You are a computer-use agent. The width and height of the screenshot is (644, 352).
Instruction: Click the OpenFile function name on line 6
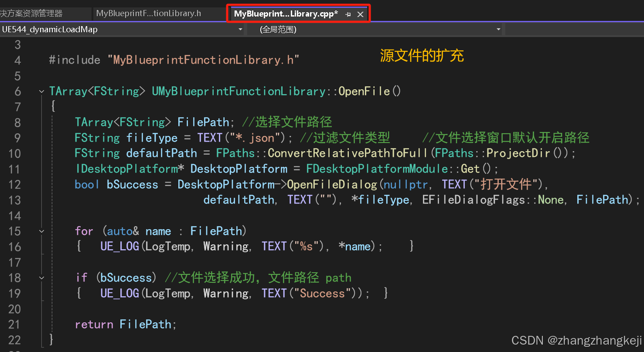(364, 91)
